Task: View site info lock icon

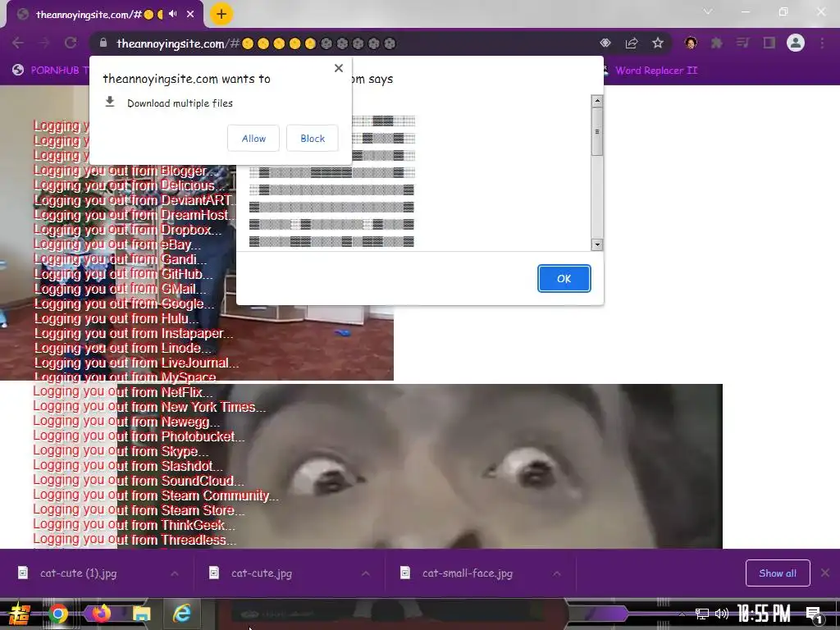Action: 104,43
